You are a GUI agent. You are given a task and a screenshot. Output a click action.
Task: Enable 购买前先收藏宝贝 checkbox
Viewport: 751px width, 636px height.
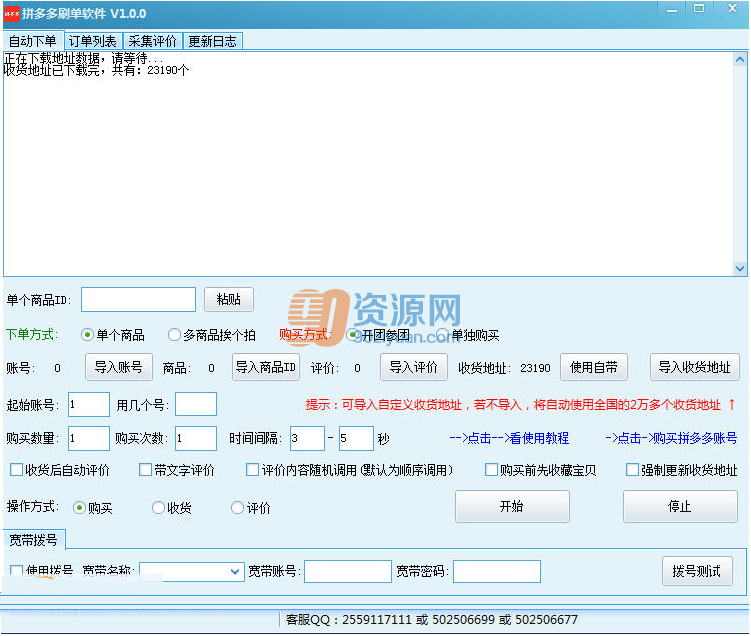(x=491, y=470)
